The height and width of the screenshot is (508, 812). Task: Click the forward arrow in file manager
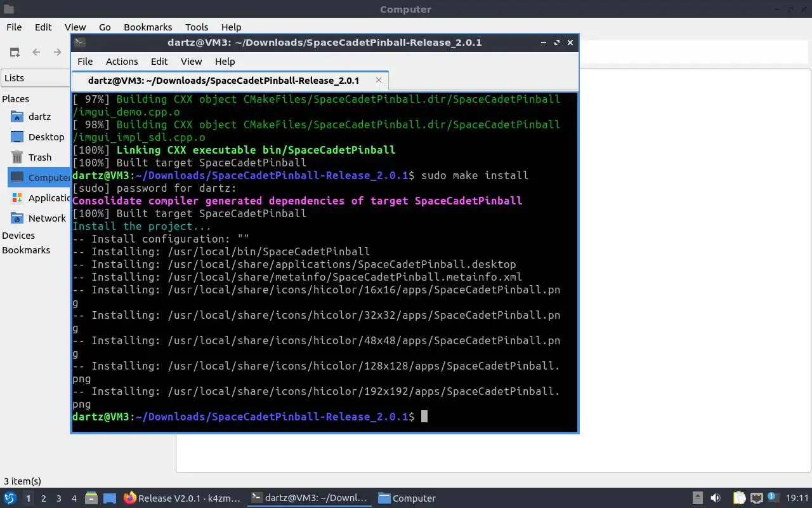point(58,52)
